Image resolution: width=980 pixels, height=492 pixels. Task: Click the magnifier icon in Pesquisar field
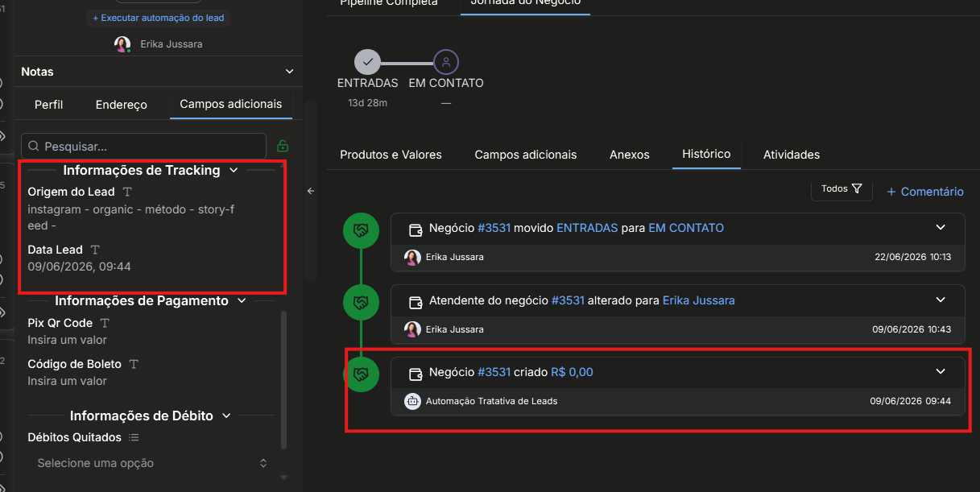click(34, 147)
